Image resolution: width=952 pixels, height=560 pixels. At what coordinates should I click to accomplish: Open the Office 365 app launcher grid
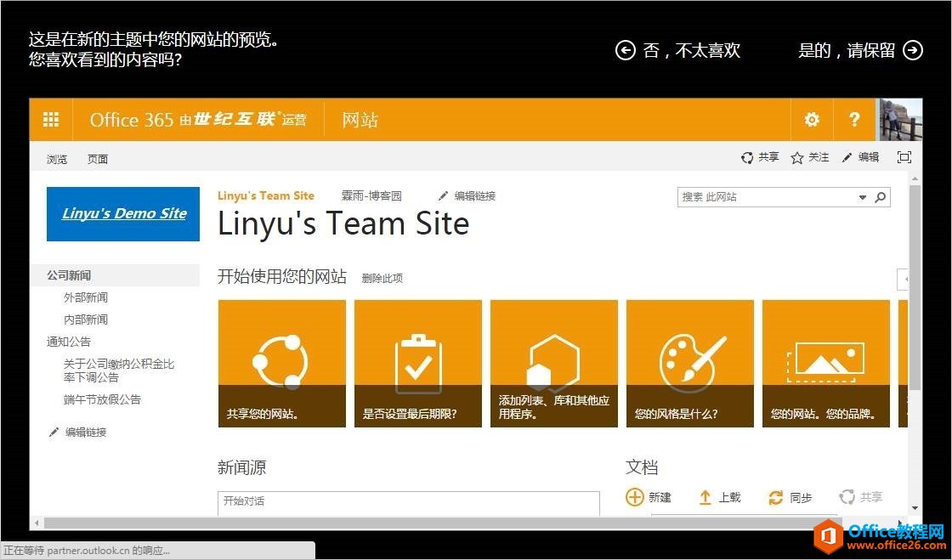tap(51, 120)
